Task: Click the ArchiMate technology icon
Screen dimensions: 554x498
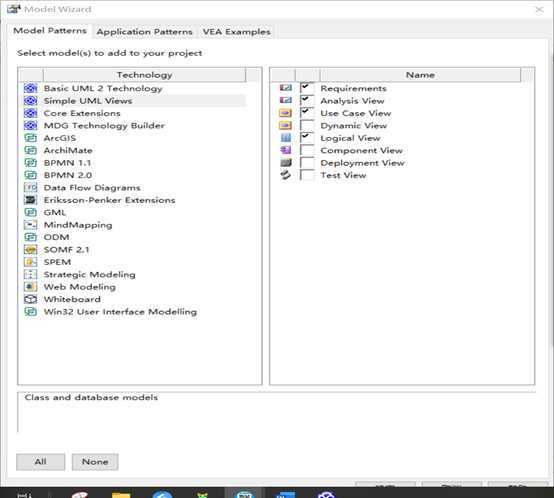Action: (x=30, y=150)
